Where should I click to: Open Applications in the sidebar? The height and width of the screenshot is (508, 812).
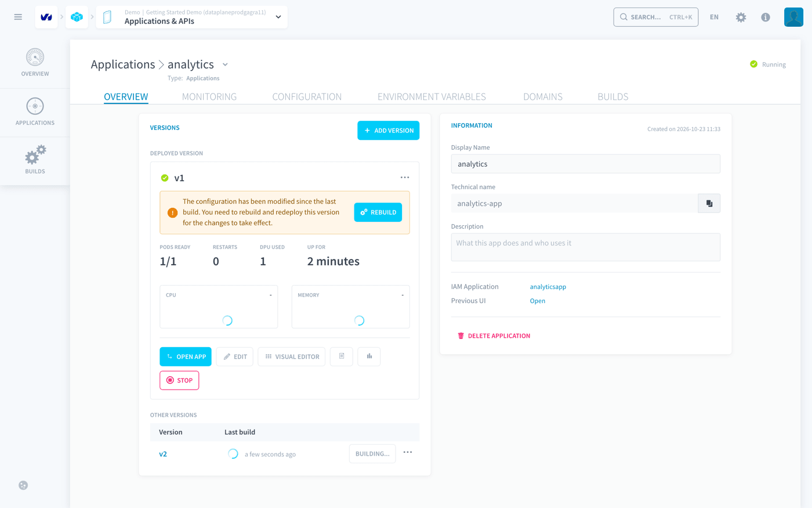(35, 112)
